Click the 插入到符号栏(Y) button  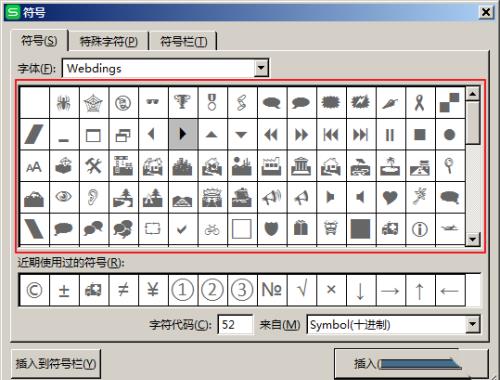56,363
